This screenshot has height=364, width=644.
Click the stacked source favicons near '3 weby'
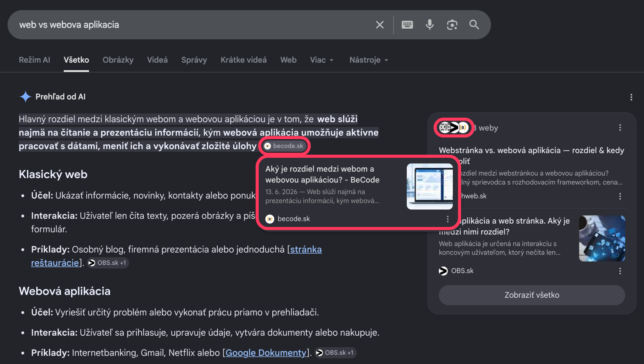click(x=454, y=127)
